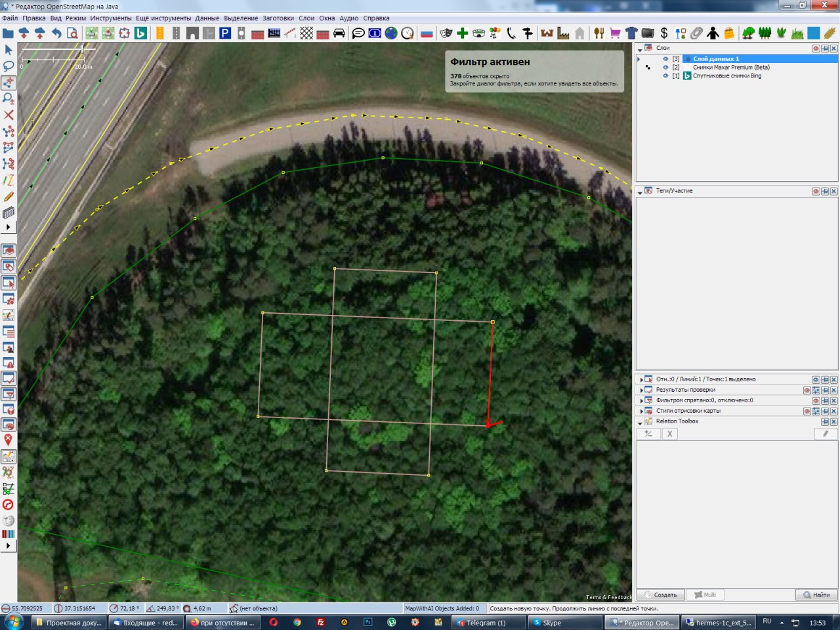
Task: Toggle the barcode panel in left toolbar
Action: tap(9, 534)
